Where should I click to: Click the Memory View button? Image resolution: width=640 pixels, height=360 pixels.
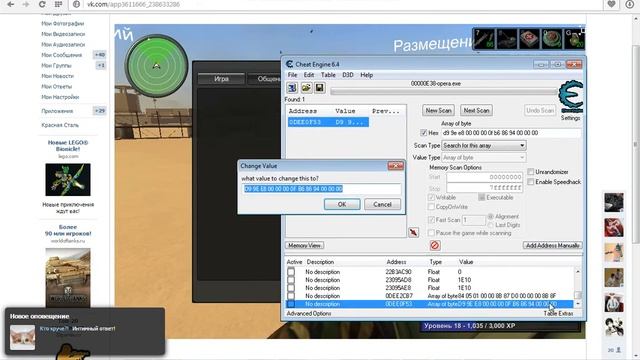coord(304,245)
